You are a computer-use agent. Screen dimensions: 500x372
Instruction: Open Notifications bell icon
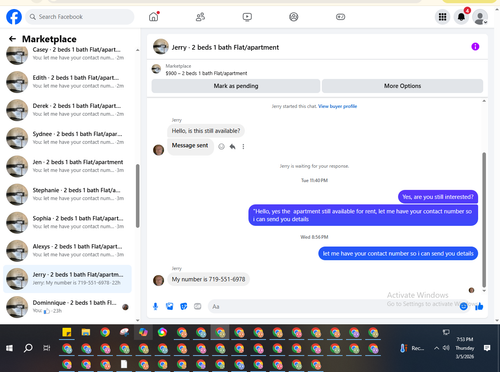[x=461, y=17]
